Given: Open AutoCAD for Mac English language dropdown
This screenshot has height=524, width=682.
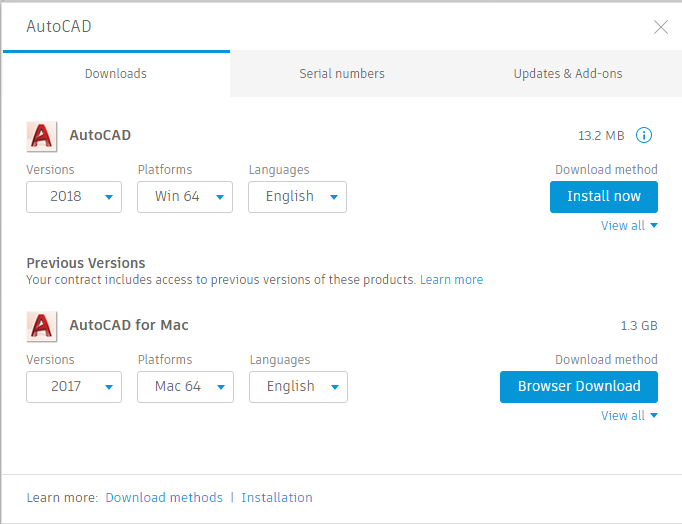Looking at the screenshot, I should coord(298,387).
